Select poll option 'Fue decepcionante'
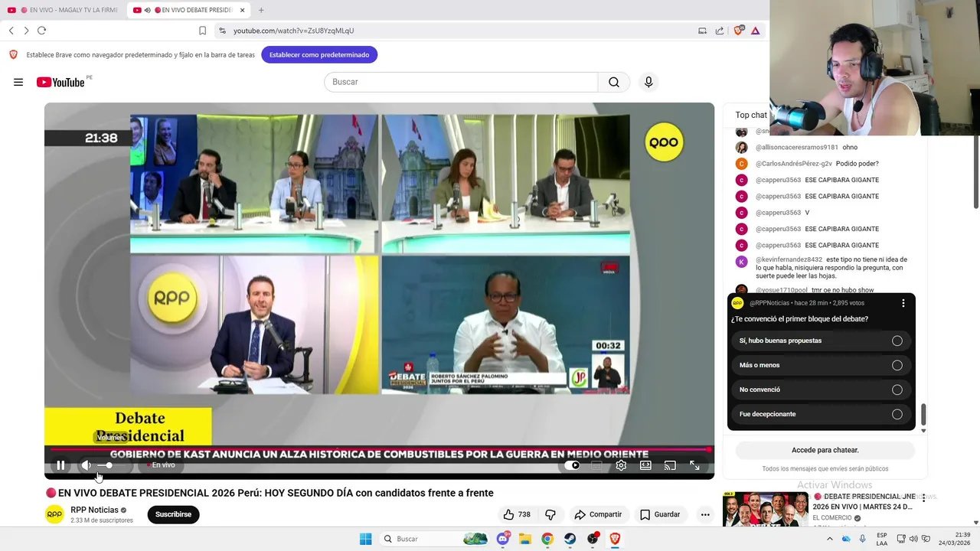Screen dimensions: 980x551 pos(821,414)
